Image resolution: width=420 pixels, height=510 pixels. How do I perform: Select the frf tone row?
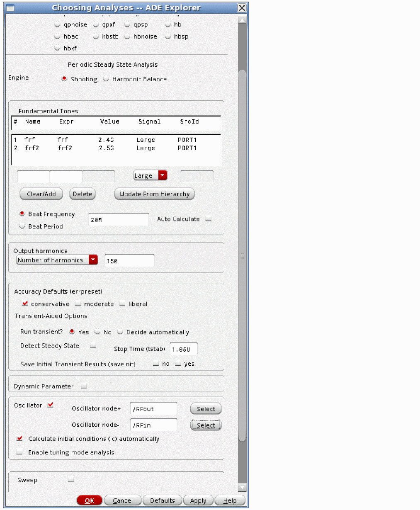pos(116,140)
